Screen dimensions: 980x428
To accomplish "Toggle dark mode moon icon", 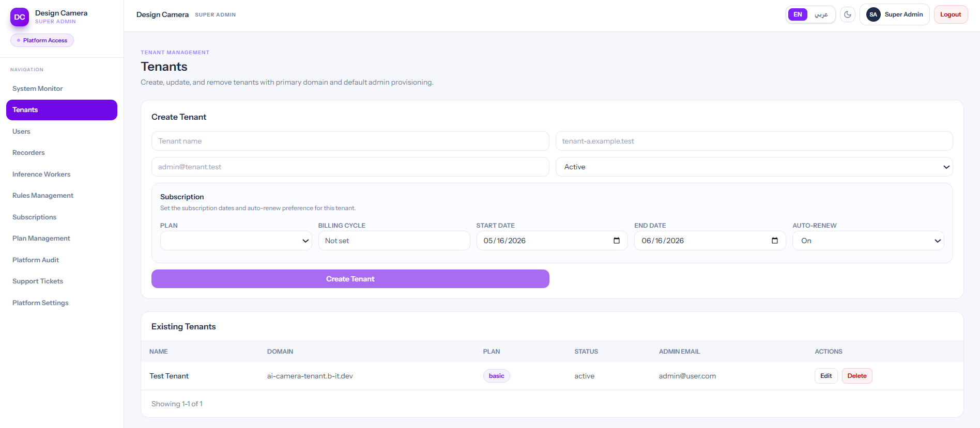I will 848,14.
